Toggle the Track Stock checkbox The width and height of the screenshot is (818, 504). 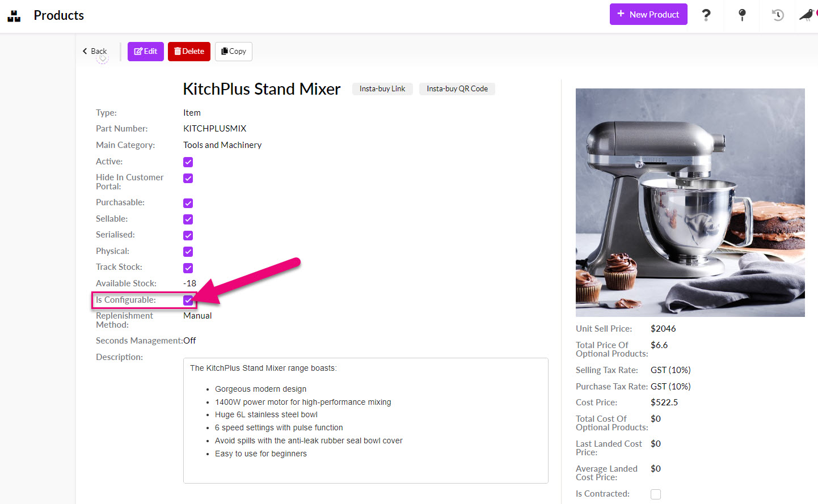(x=188, y=268)
